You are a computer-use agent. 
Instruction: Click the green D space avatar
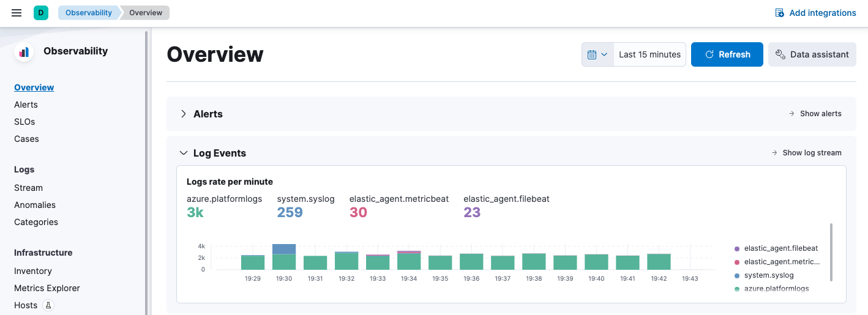(x=41, y=13)
